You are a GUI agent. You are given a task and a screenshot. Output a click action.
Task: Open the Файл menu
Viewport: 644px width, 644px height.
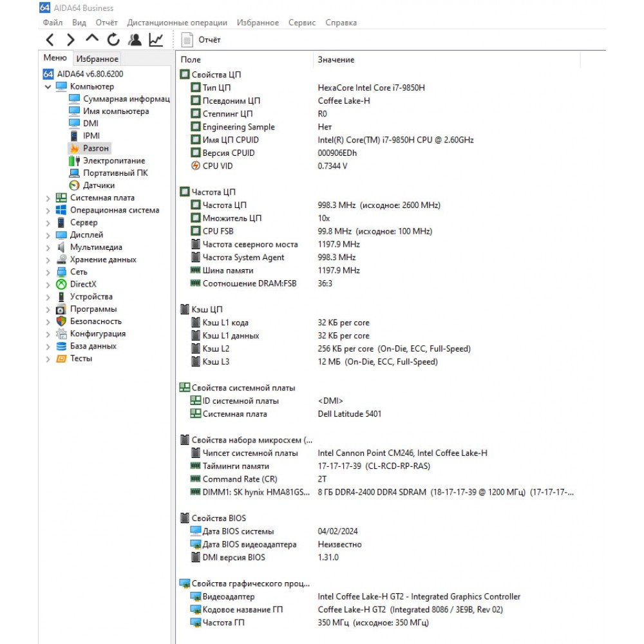[53, 23]
